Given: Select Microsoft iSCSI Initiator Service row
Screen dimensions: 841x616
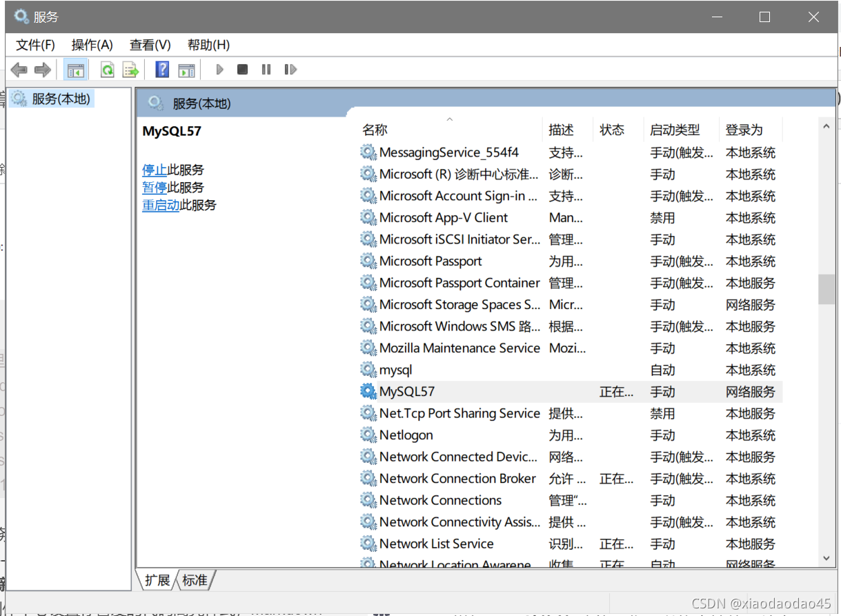Looking at the screenshot, I should [x=571, y=239].
